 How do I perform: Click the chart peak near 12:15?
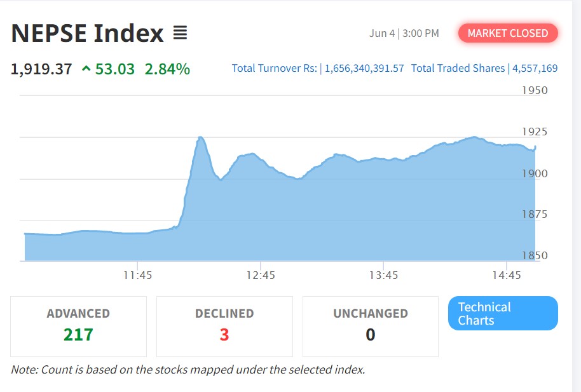tap(200, 137)
